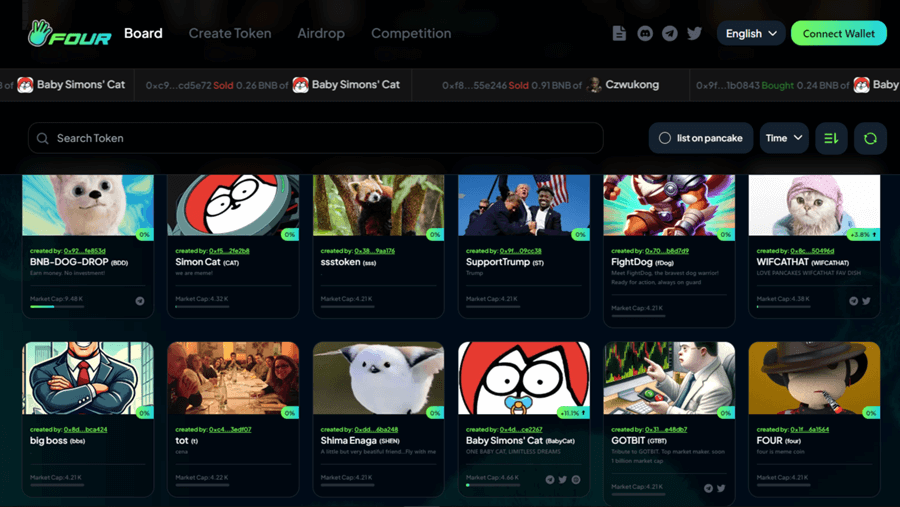The height and width of the screenshot is (507, 900).
Task: Open Simon Cat token thumbnail
Action: pos(233,205)
